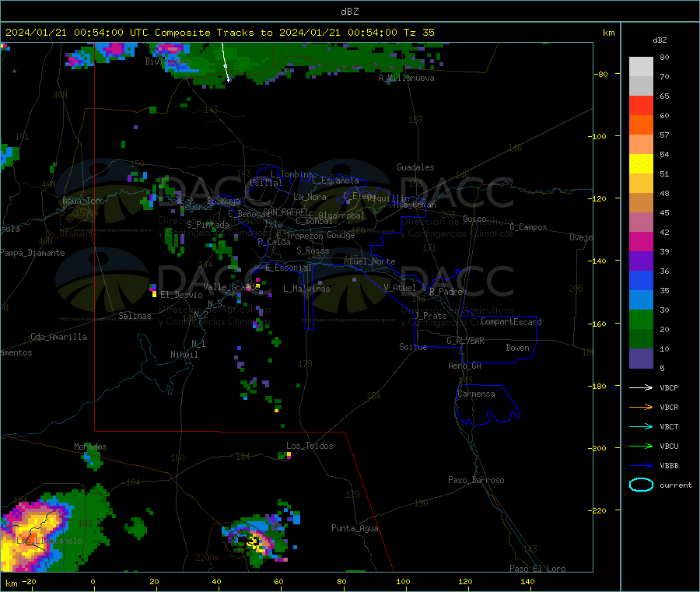Click the 'Salinas' map label
The height and width of the screenshot is (592, 700).
pyautogui.click(x=135, y=316)
